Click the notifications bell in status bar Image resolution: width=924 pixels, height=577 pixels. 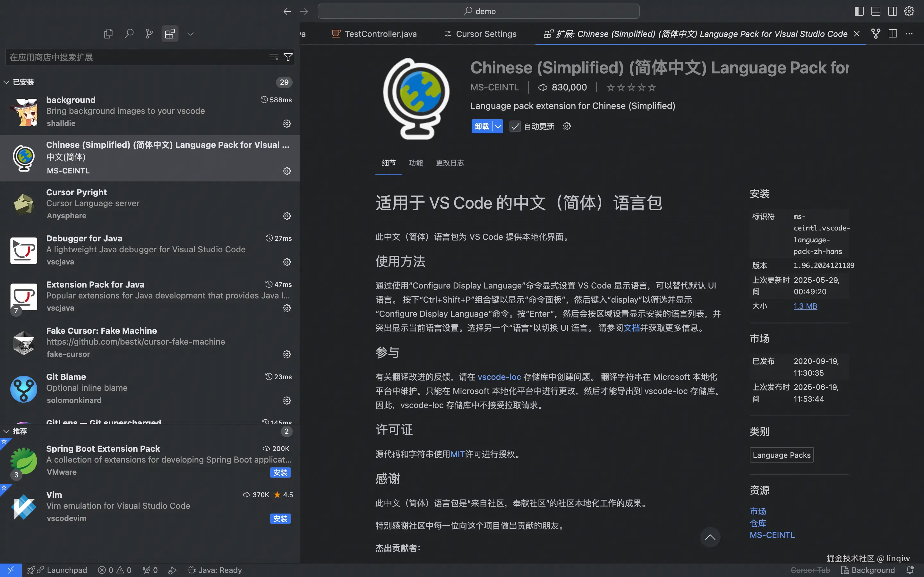coord(910,570)
